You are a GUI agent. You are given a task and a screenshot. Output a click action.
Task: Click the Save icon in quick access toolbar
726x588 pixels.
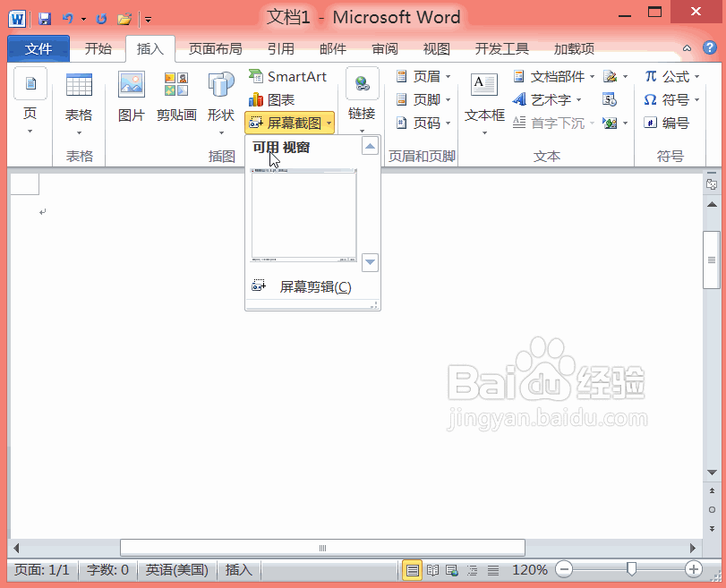pyautogui.click(x=45, y=19)
